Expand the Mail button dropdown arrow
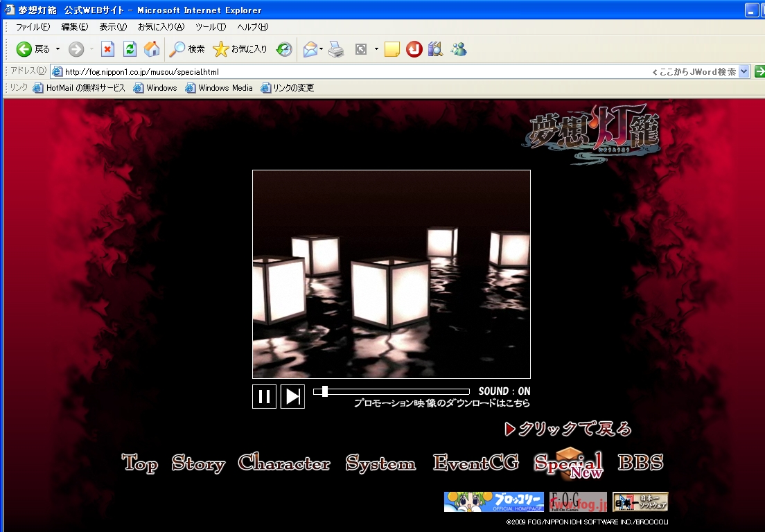Screen dimensions: 765x532 click(322, 49)
